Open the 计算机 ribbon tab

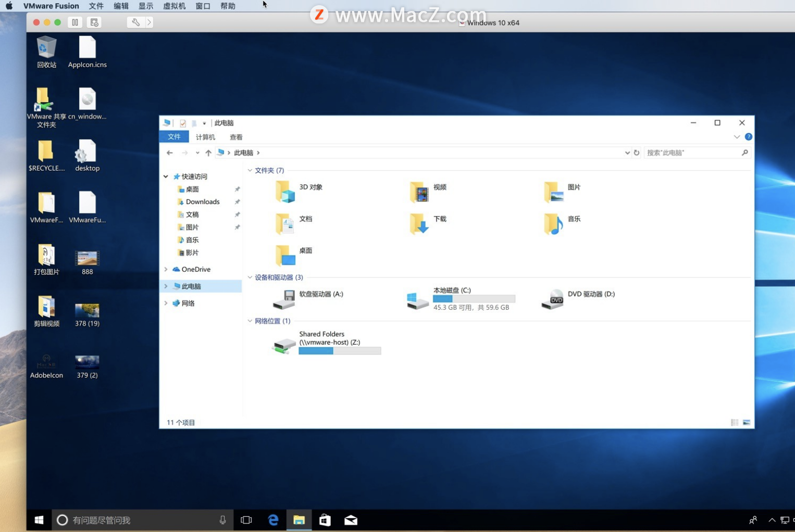[x=205, y=137]
